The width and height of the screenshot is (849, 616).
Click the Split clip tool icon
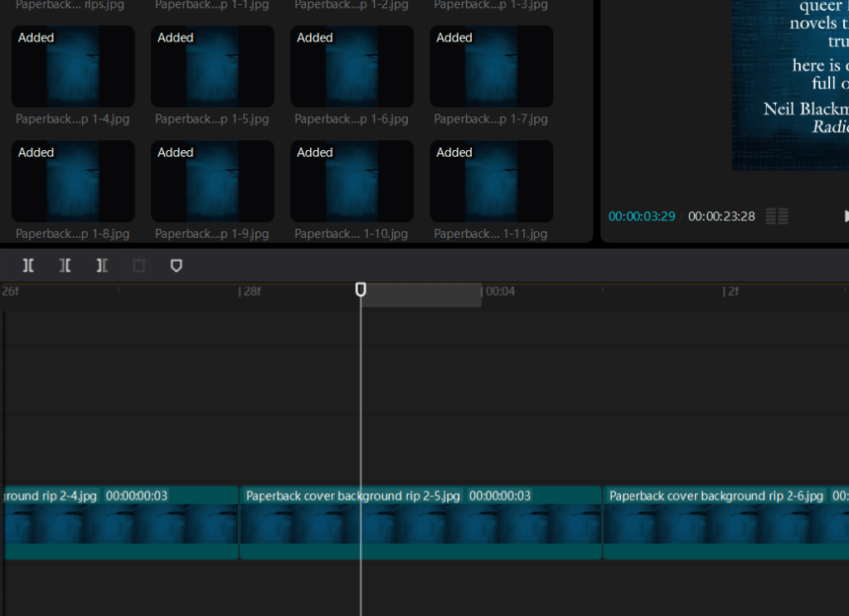28,265
